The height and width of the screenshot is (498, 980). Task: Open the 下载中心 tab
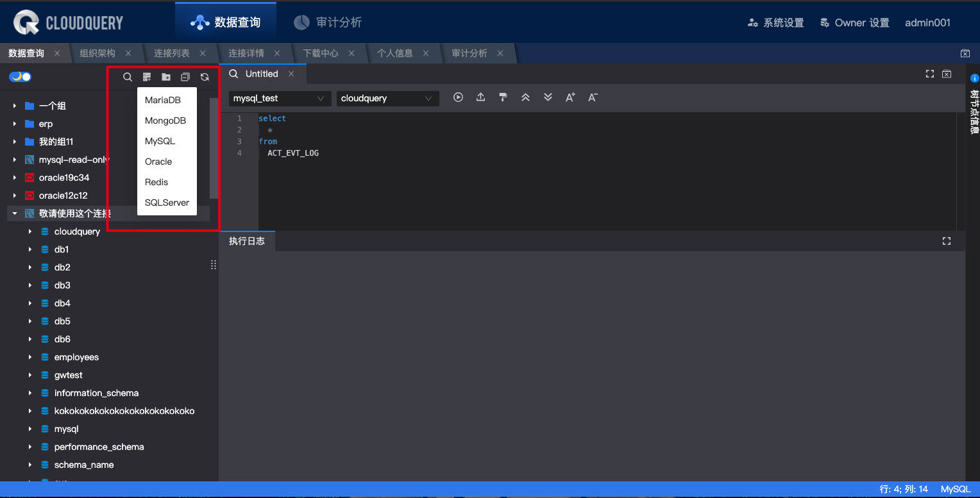(321, 53)
